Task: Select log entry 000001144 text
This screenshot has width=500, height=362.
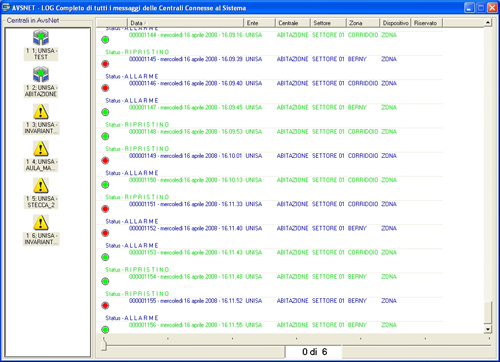Action: tap(186, 35)
